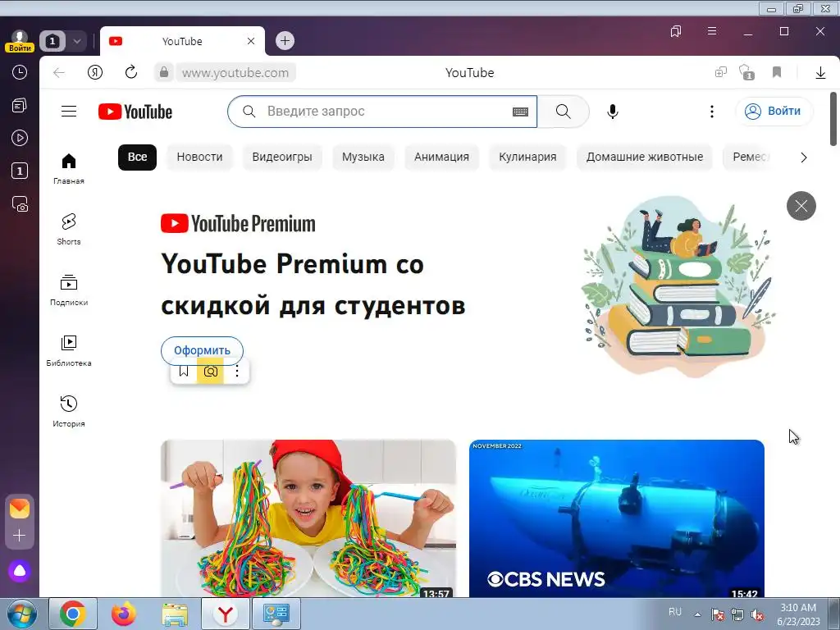Select the Новости filter chip
Screen dimensions: 840x630
199,157
